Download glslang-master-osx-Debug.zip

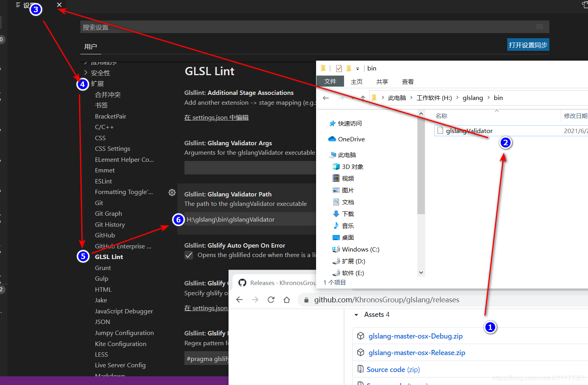click(x=415, y=336)
